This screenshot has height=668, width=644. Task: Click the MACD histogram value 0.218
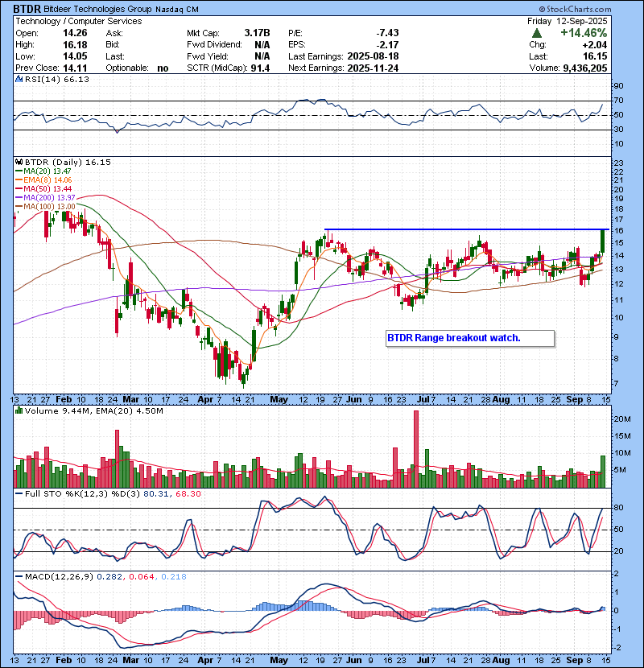pos(174,577)
